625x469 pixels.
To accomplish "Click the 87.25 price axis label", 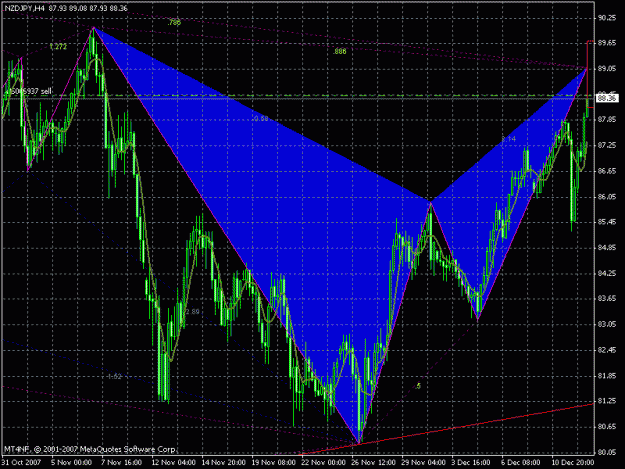I will click(x=607, y=145).
